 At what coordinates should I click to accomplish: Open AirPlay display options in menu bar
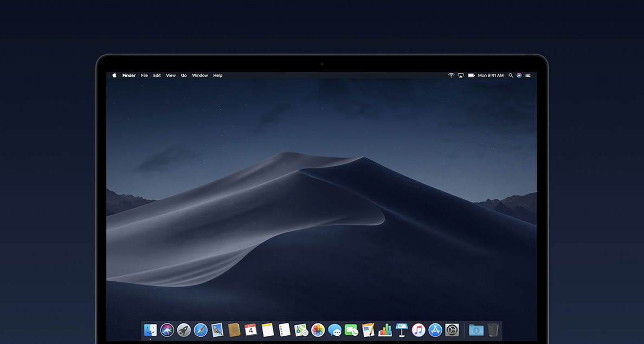(x=461, y=75)
